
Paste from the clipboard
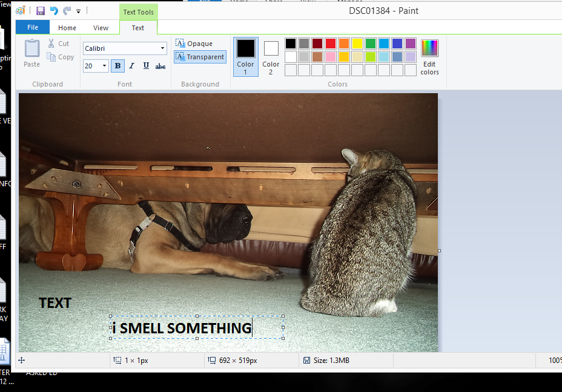[32, 53]
